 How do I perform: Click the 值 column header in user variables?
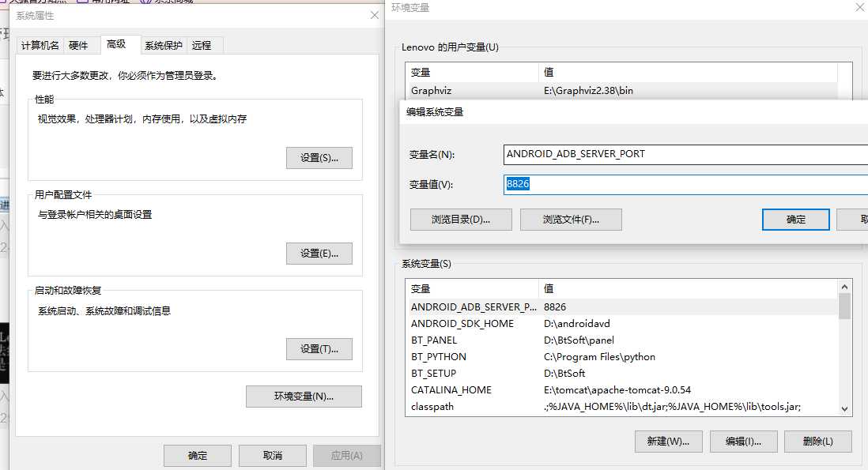(x=688, y=72)
